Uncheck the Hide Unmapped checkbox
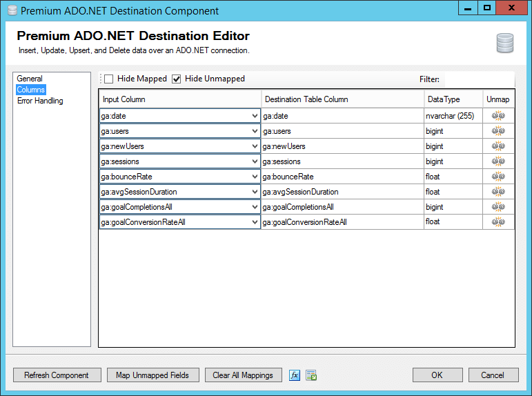Image resolution: width=532 pixels, height=396 pixels. click(177, 79)
